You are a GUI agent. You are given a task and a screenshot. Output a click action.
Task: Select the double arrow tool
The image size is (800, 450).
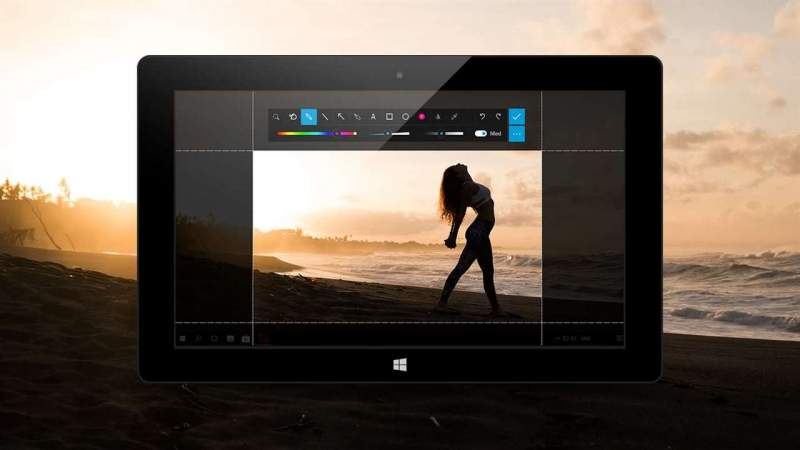tap(357, 117)
